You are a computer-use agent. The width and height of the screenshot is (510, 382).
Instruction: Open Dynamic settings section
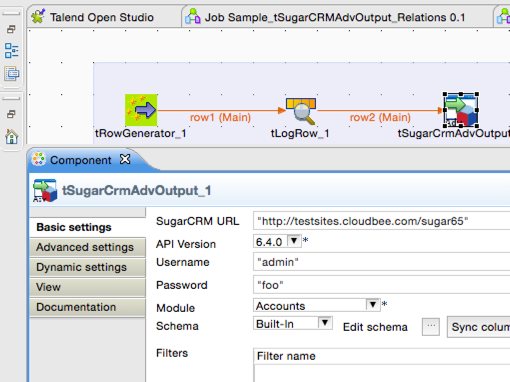tap(87, 267)
